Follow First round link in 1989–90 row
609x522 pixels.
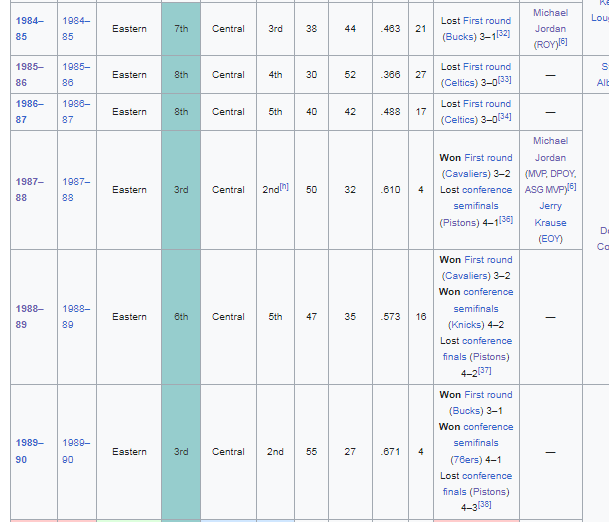pos(488,395)
